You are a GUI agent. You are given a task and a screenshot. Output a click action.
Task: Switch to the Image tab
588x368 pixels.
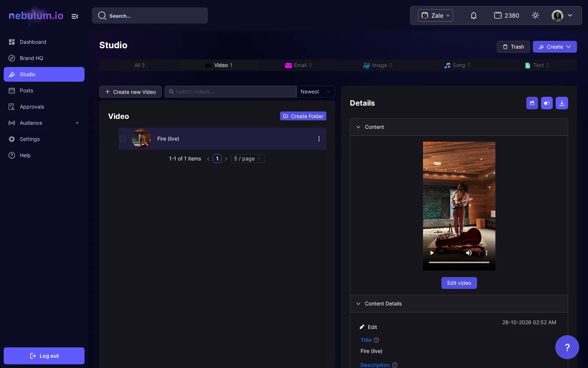click(378, 65)
